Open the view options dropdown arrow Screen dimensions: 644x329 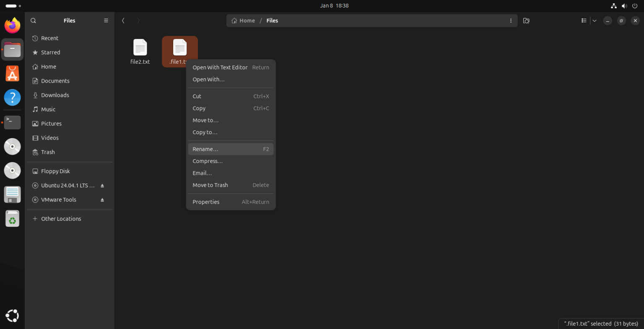click(x=594, y=20)
